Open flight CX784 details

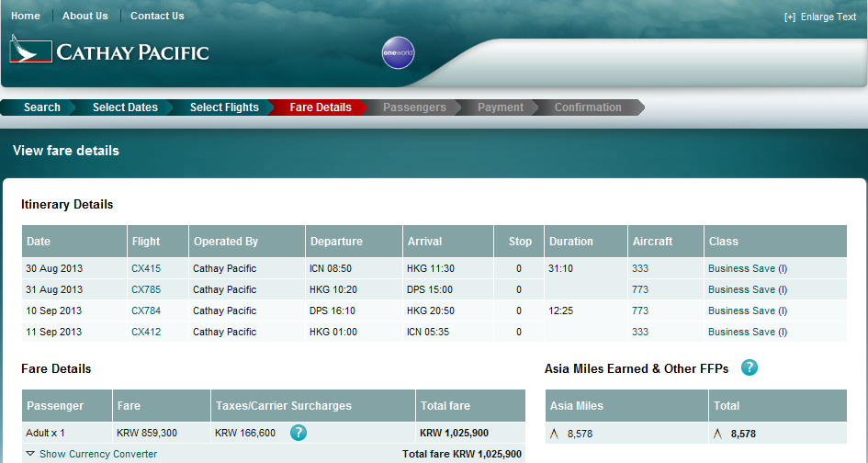(146, 311)
